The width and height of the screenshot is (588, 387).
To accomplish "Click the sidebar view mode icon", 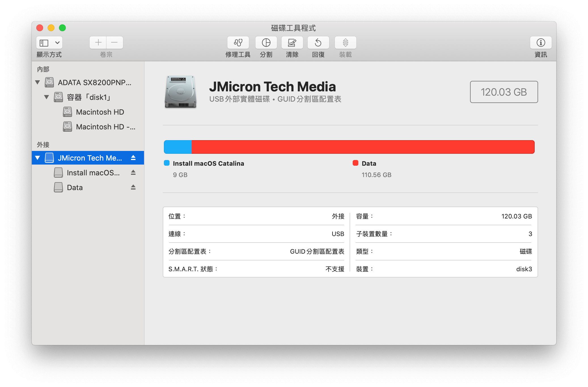I will 44,43.
